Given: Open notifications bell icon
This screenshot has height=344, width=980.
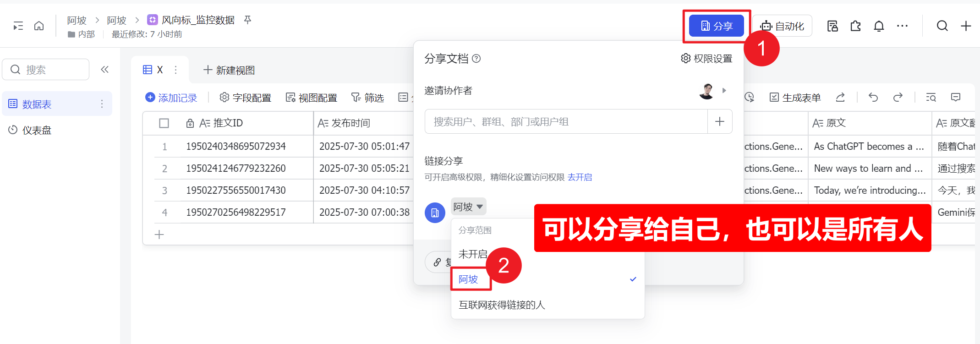Looking at the screenshot, I should (x=879, y=26).
